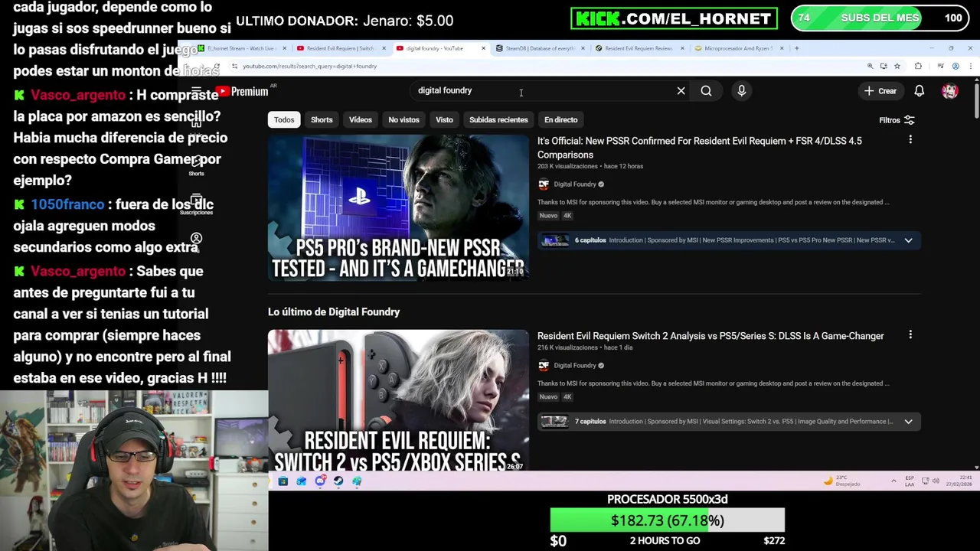This screenshot has width=980, height=551.
Task: Select the En directo filter chip
Action: click(561, 120)
